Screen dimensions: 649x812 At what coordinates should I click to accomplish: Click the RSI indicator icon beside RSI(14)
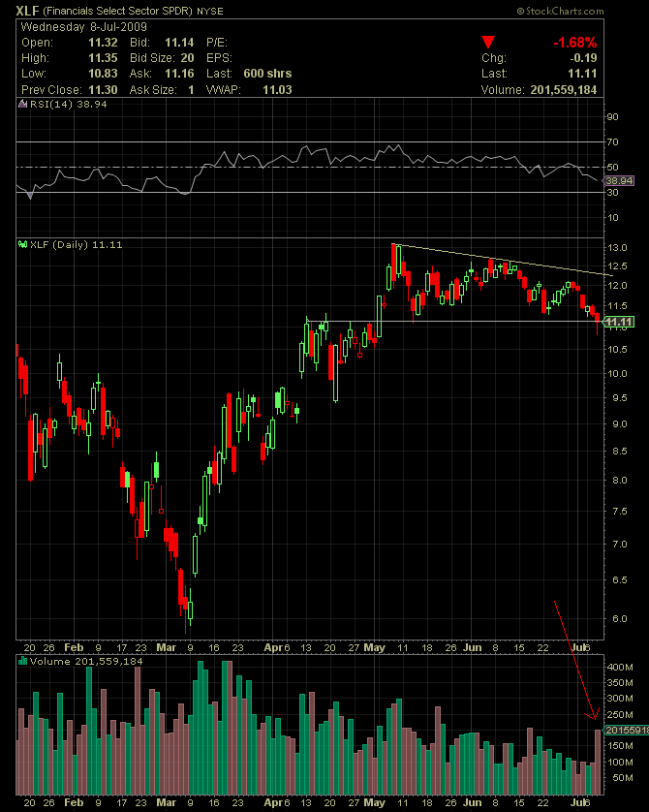[x=23, y=104]
